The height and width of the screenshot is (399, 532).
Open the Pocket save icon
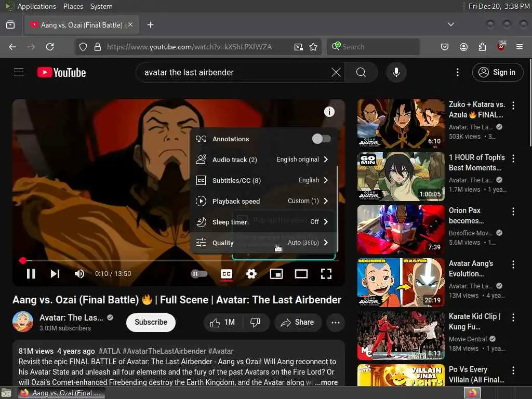(x=445, y=47)
